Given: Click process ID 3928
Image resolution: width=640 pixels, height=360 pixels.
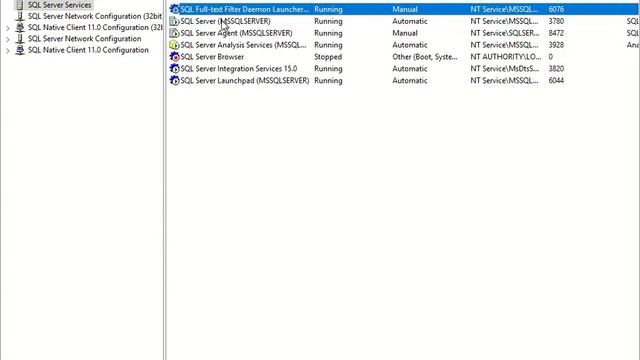Looking at the screenshot, I should tap(556, 45).
